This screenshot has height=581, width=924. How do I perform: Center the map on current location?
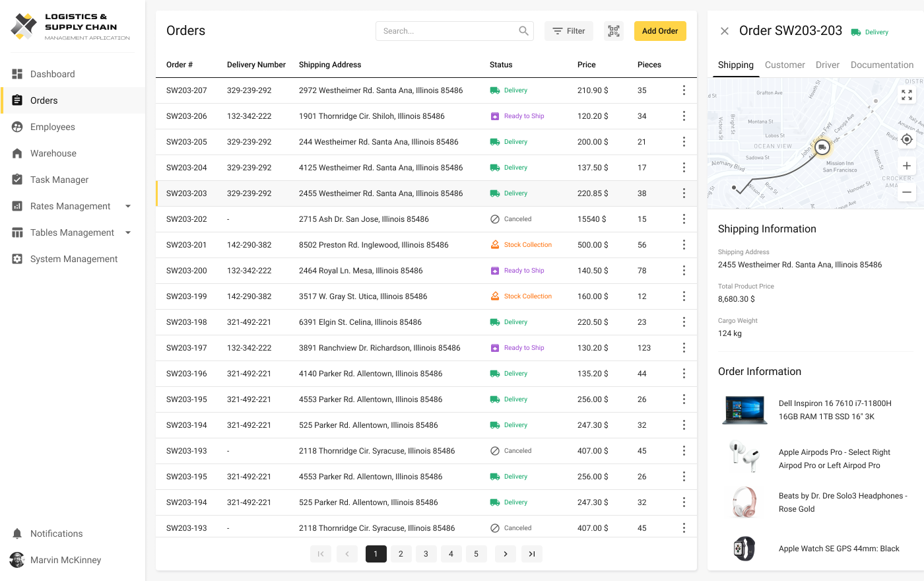[x=906, y=139]
